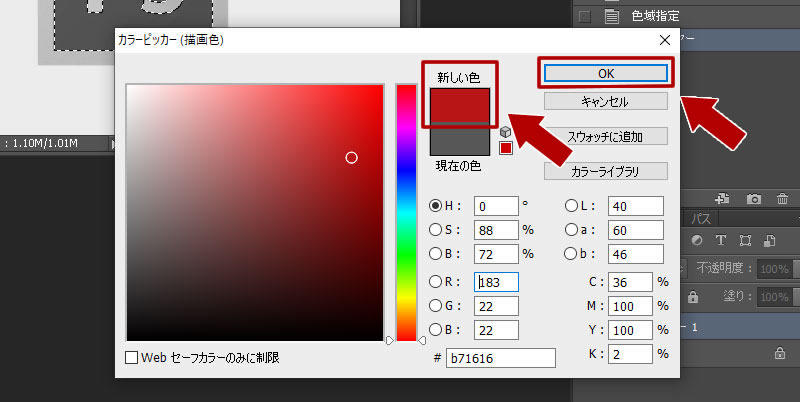This screenshot has width=800, height=402.
Task: Select the L radio button in Lab
Action: pyautogui.click(x=572, y=206)
